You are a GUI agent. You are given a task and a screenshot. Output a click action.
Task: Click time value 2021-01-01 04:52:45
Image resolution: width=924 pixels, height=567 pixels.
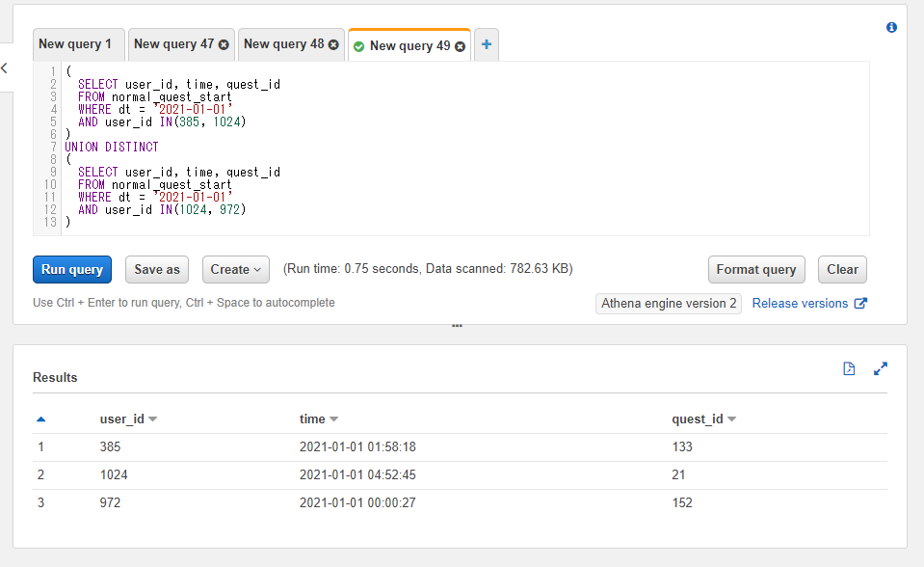click(x=357, y=475)
